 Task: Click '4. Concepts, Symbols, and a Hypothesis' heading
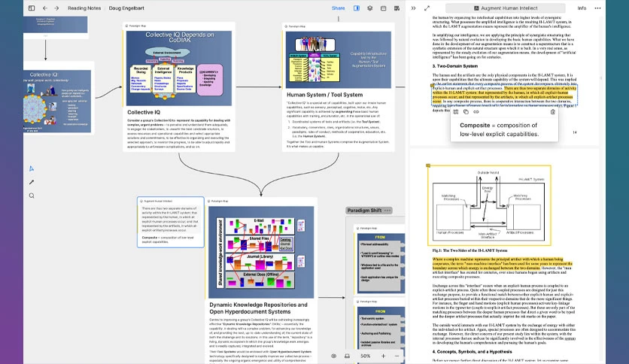(473, 351)
